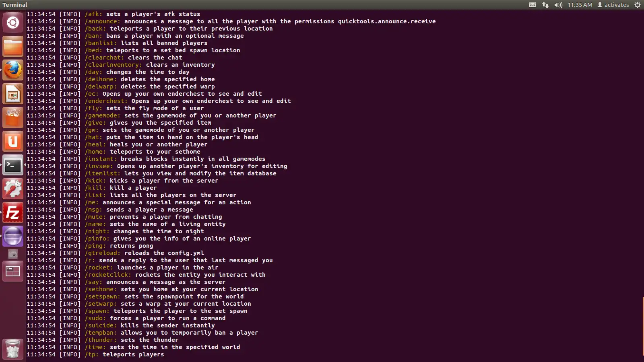Click the small screenshot camera launcher icon
Image resolution: width=644 pixels, height=362 pixels.
click(x=13, y=254)
